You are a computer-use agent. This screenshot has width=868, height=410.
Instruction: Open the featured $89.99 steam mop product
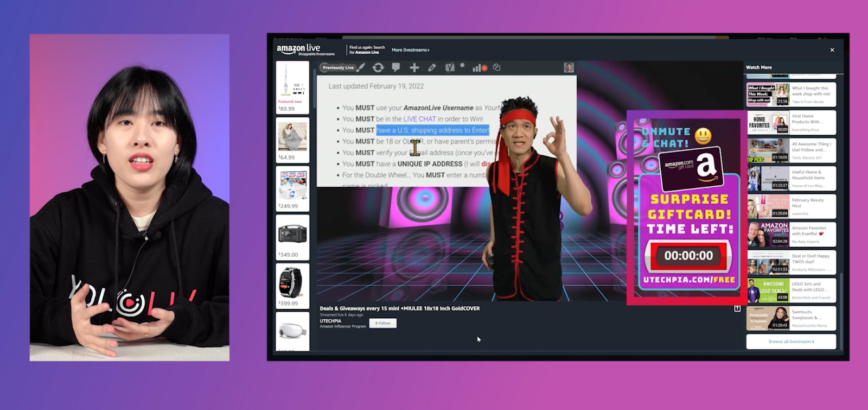point(292,87)
